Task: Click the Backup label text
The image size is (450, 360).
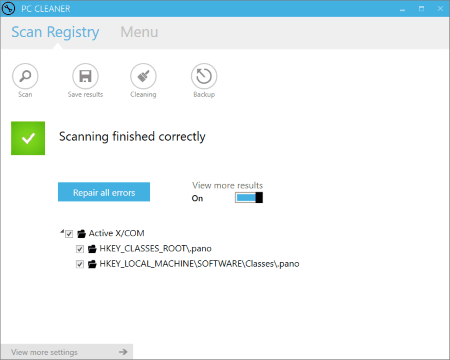Action: (x=204, y=95)
